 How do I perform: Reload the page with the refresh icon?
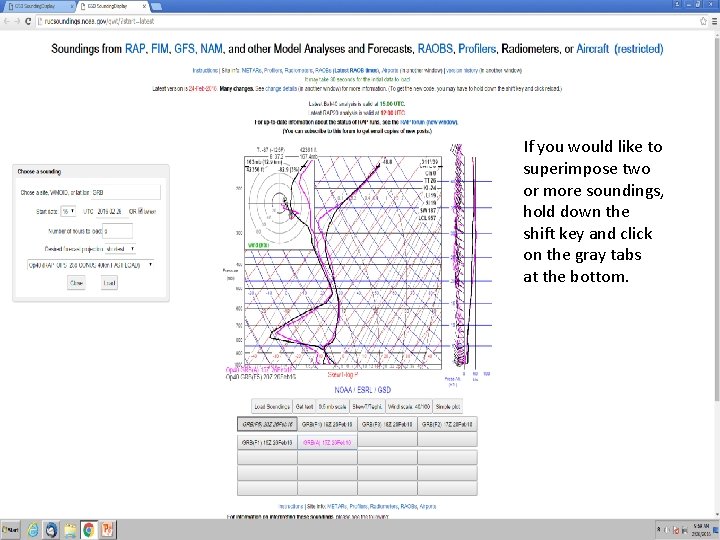coord(28,22)
